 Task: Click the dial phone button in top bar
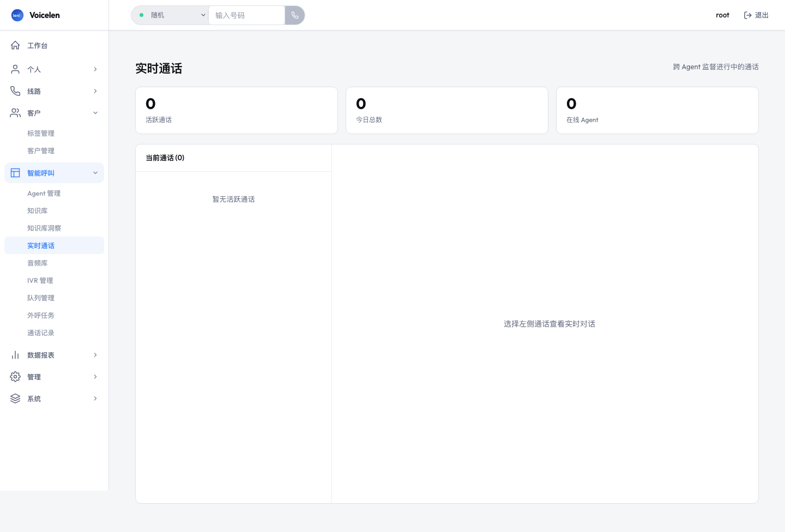295,15
